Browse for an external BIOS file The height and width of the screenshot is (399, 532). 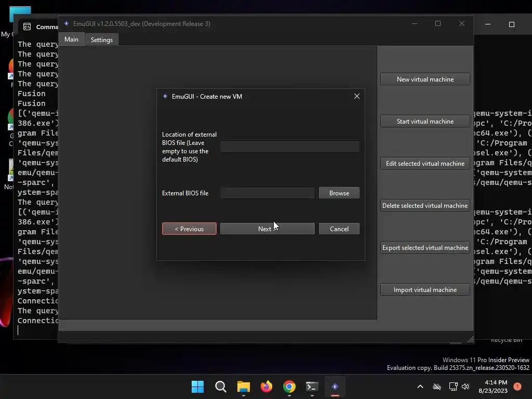(339, 193)
